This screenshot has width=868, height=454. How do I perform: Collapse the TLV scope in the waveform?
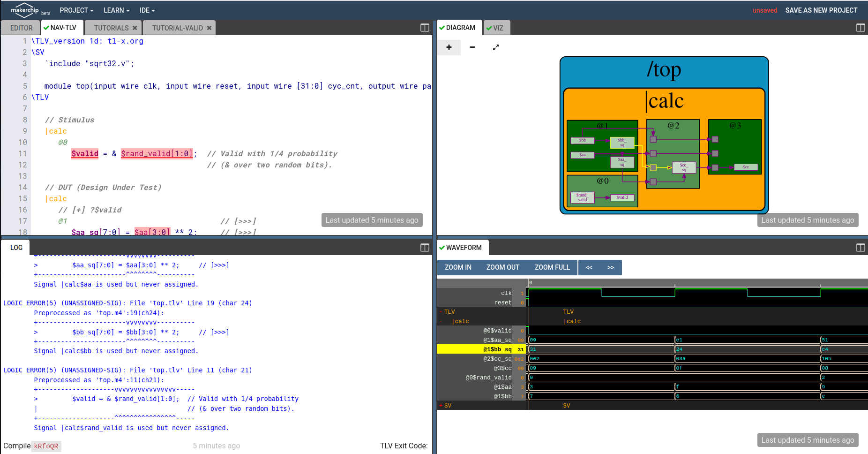click(441, 311)
